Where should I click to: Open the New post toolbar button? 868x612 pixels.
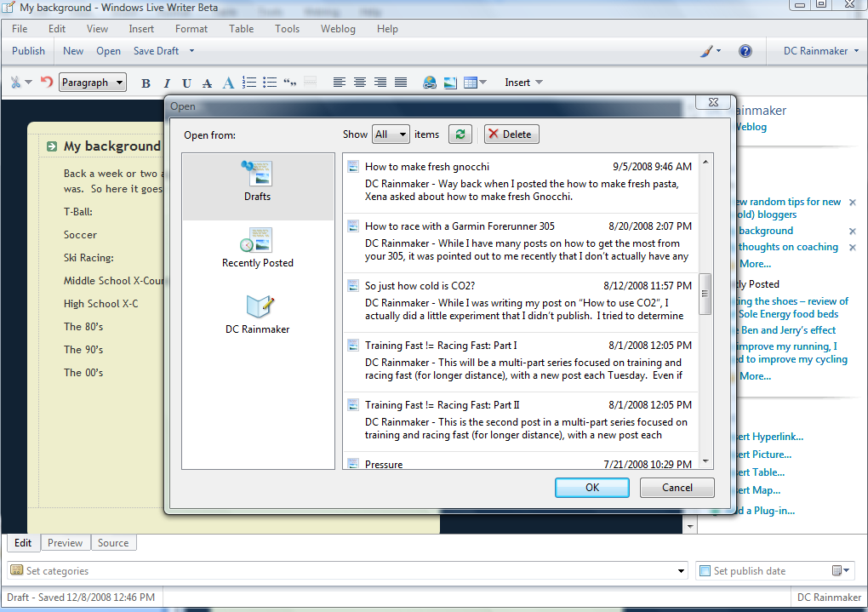click(73, 51)
